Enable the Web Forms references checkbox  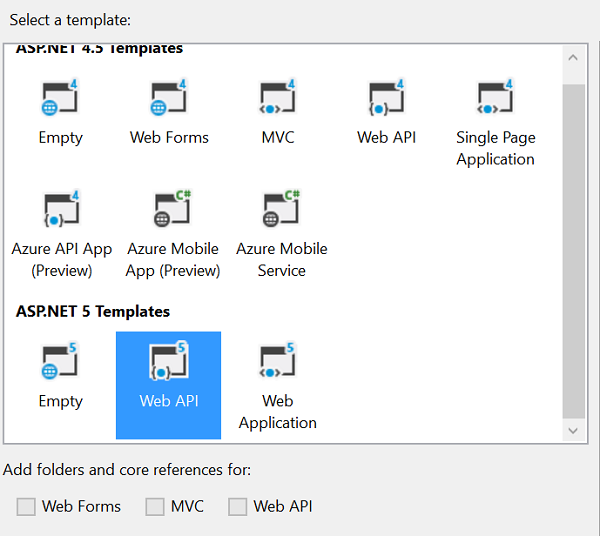click(x=26, y=507)
